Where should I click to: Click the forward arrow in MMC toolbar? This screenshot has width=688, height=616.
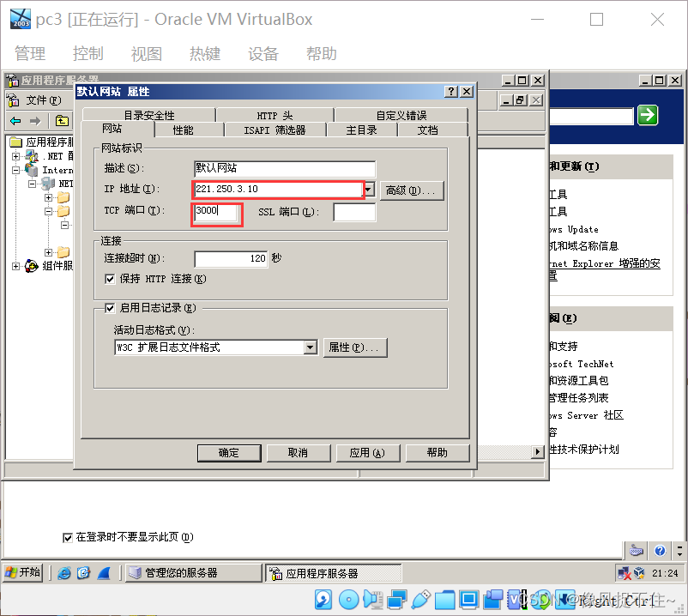35,121
